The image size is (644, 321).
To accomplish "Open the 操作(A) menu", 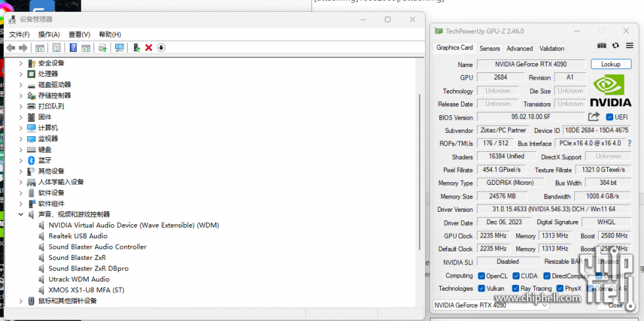I will click(49, 34).
